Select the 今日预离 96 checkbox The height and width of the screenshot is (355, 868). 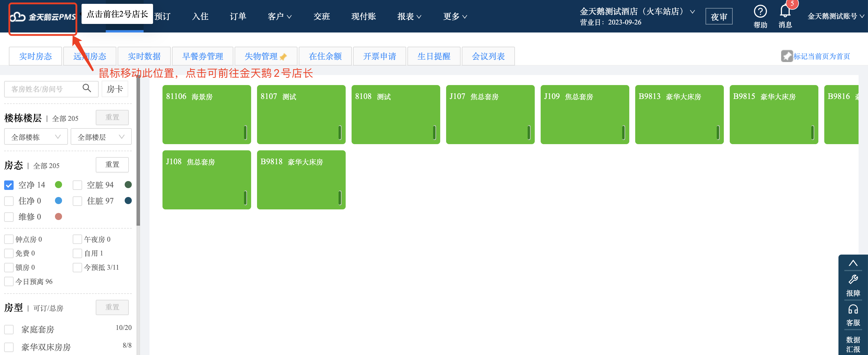pyautogui.click(x=9, y=281)
